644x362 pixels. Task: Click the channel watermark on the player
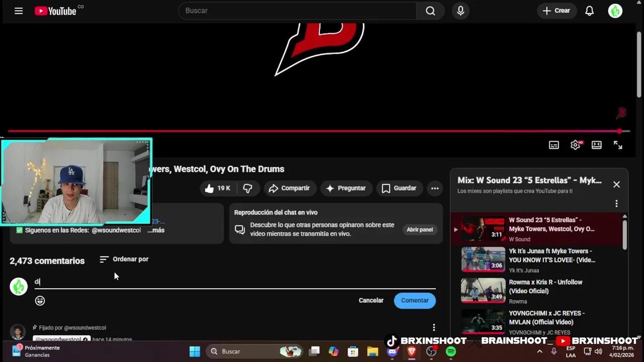tap(621, 113)
